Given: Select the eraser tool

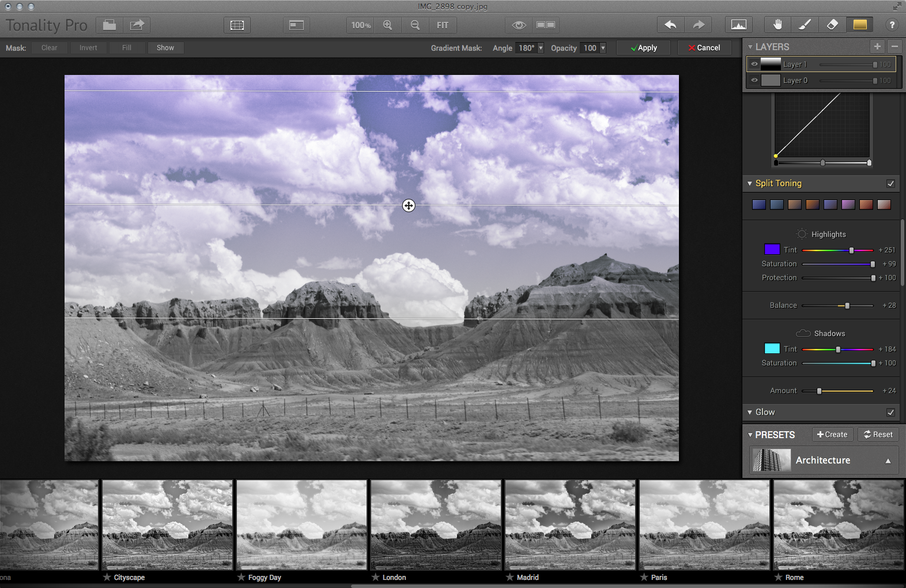Looking at the screenshot, I should 832,25.
